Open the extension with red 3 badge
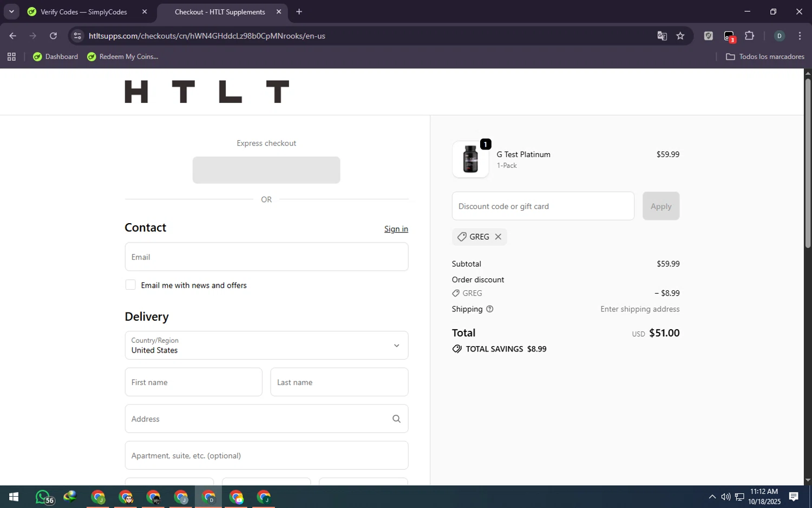 [729, 36]
